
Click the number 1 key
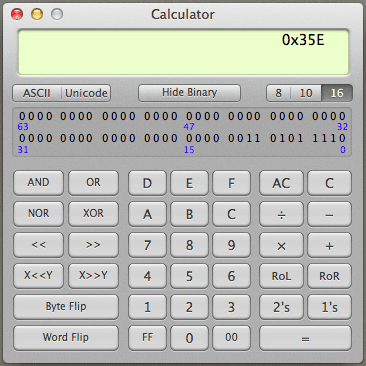pyautogui.click(x=147, y=307)
